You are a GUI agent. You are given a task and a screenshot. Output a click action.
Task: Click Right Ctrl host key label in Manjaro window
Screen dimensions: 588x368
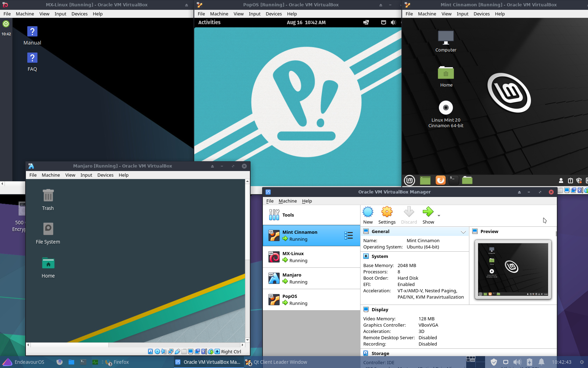(x=231, y=352)
